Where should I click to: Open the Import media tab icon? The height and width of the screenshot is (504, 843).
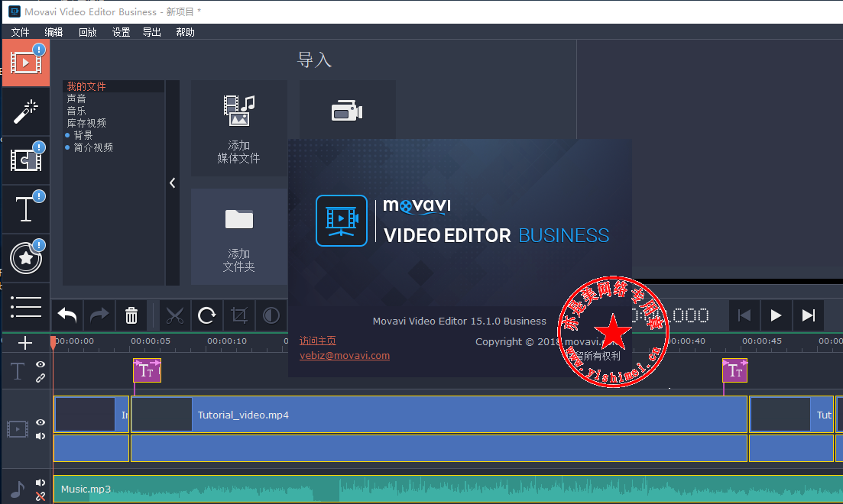coord(26,63)
